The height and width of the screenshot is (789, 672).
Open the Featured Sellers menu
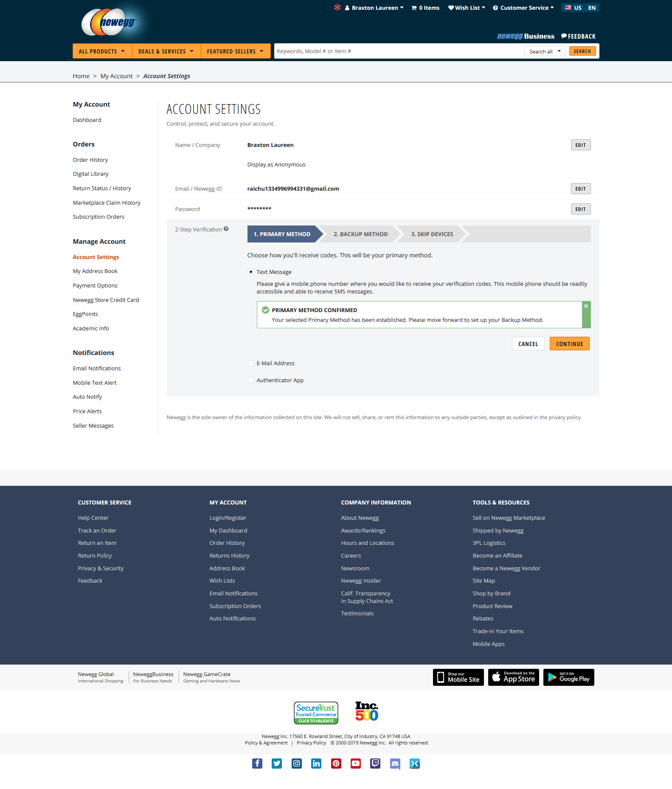pyautogui.click(x=236, y=51)
